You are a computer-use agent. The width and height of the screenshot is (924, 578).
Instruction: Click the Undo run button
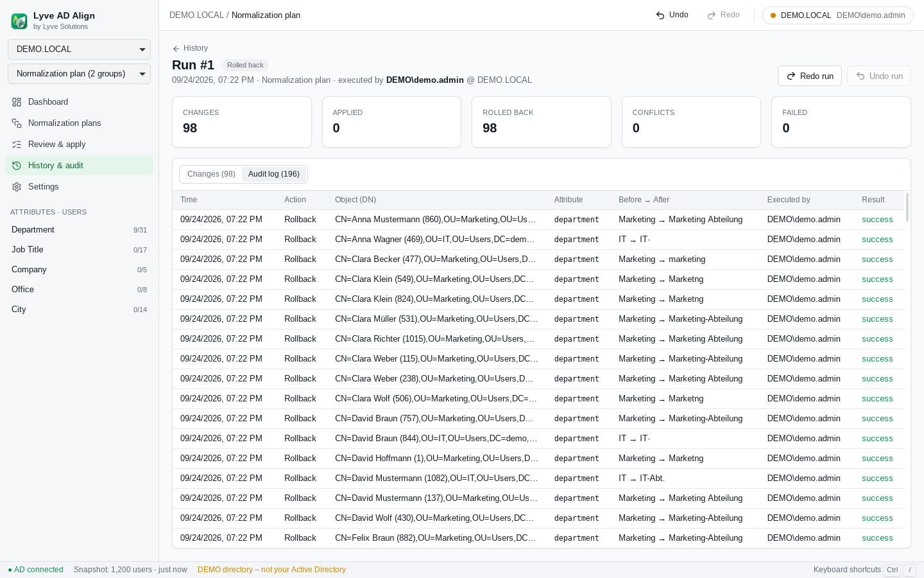point(879,76)
